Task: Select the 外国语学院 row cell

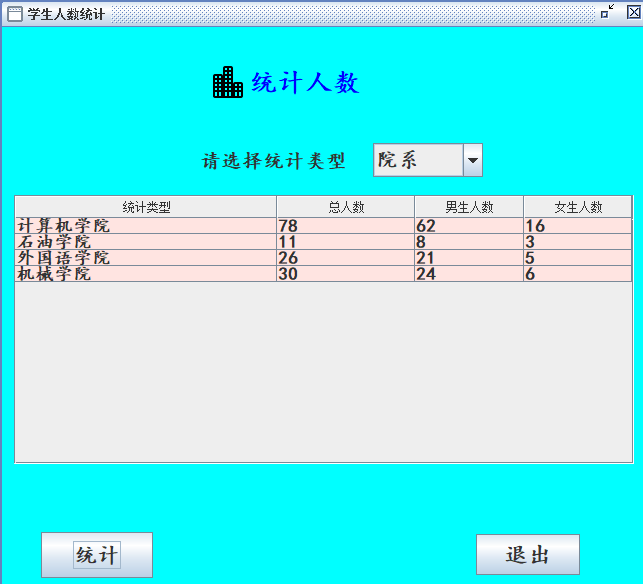Action: click(x=146, y=258)
